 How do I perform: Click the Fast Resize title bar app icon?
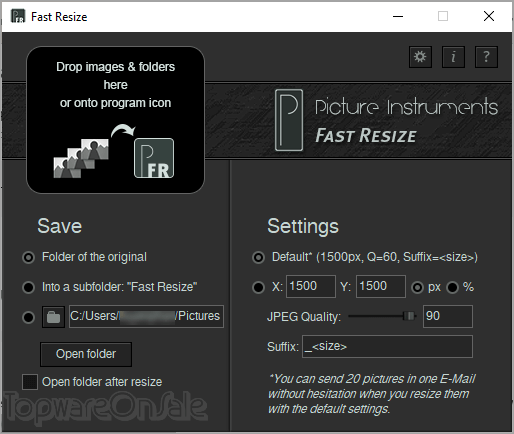(x=18, y=16)
